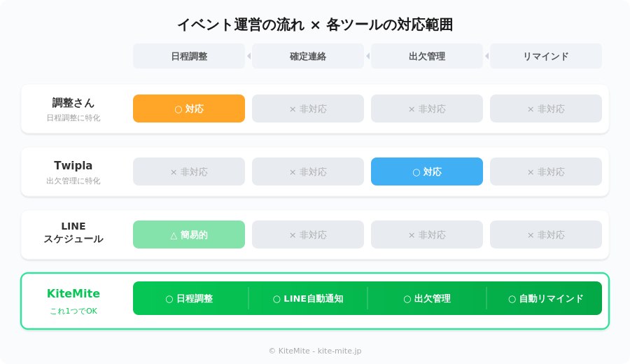The image size is (630, 364).
Task: Select the green 簡易的 cell for LINE スケジュール
Action: tap(189, 234)
